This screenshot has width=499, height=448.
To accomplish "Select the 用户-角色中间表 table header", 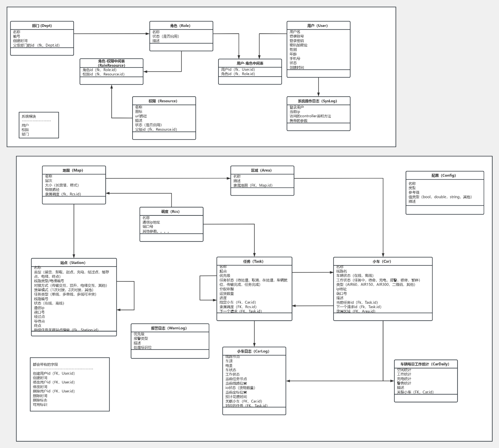I will click(x=250, y=63).
